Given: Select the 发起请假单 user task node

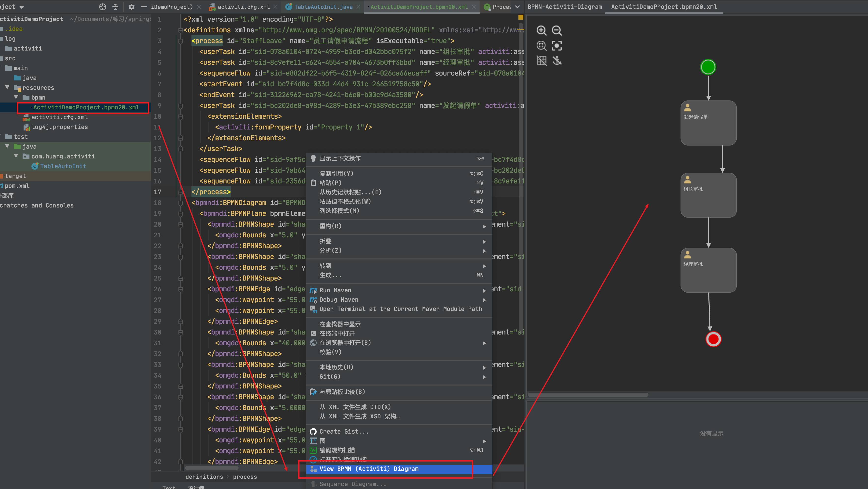Looking at the screenshot, I should click(708, 123).
